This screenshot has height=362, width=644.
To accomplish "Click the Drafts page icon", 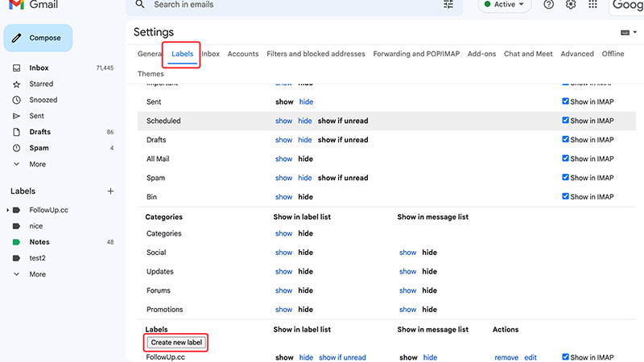I will 16,132.
